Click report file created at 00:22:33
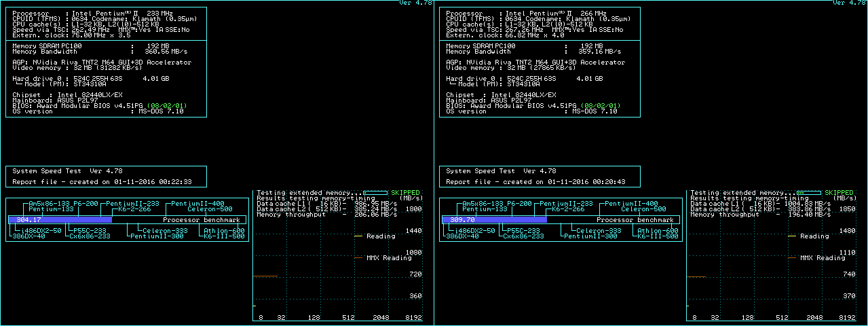The width and height of the screenshot is (868, 326). coord(102,182)
